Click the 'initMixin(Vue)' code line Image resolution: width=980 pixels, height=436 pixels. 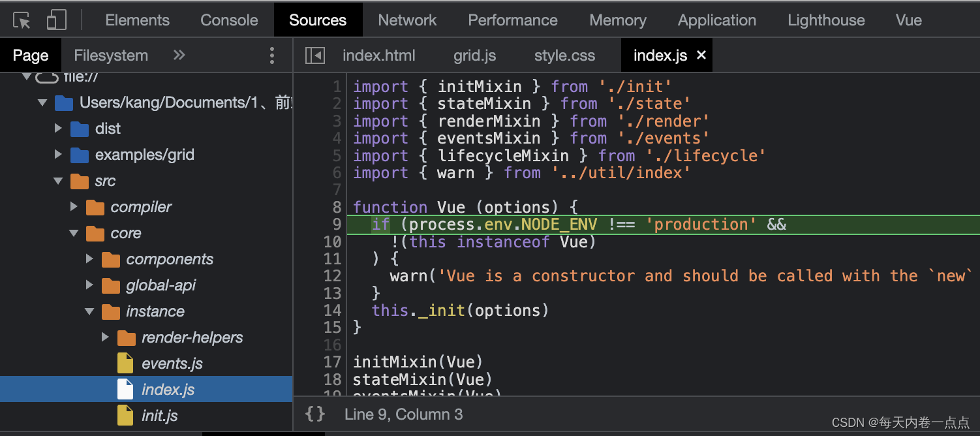418,362
